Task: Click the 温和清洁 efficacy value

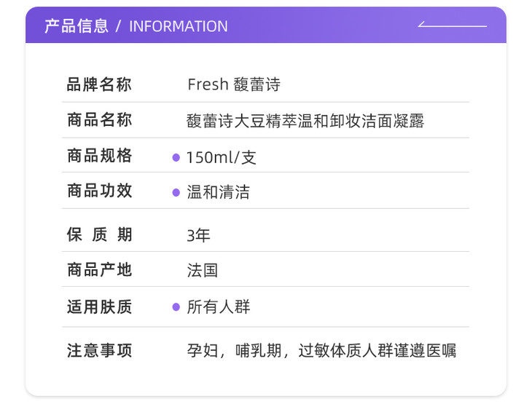Action: pos(218,192)
